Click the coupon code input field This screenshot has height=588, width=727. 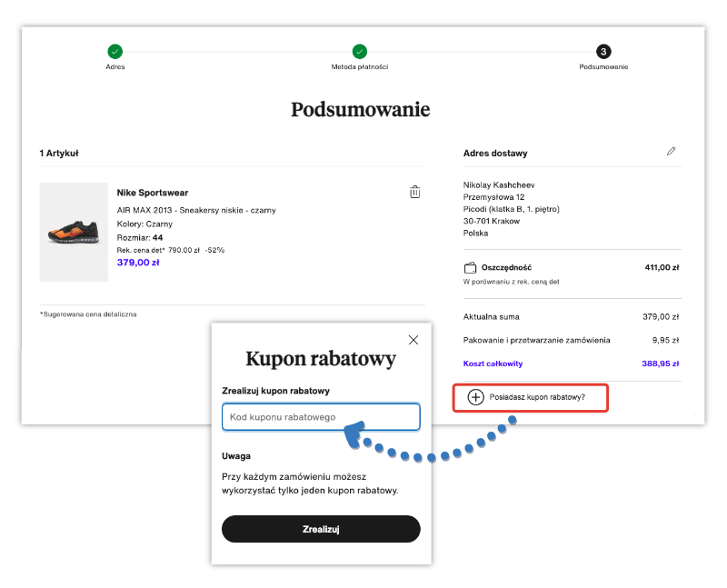(320, 416)
